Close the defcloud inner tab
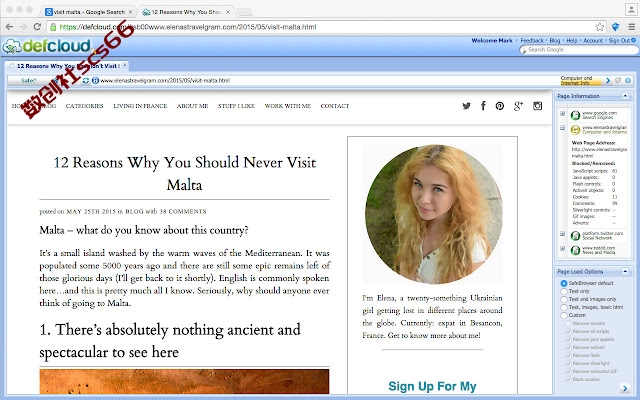This screenshot has width=640, height=400. (x=124, y=65)
